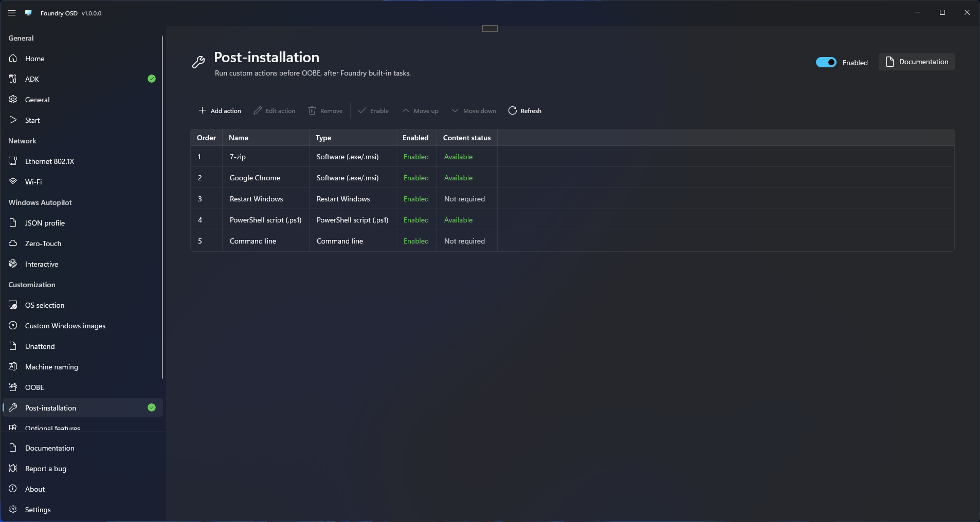
Task: Sort by the Order column header
Action: click(x=207, y=138)
